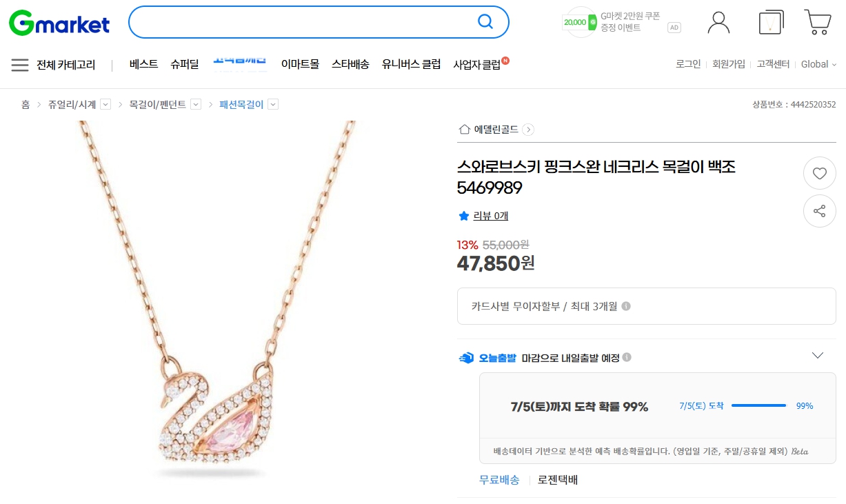
Task: Open recently viewed items icon
Action: click(x=770, y=22)
